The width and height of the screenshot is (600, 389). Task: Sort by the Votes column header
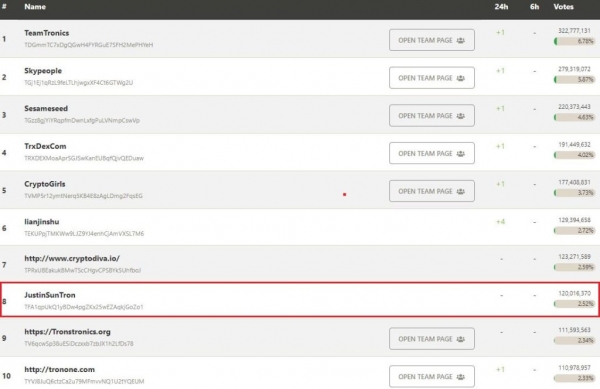click(x=563, y=7)
